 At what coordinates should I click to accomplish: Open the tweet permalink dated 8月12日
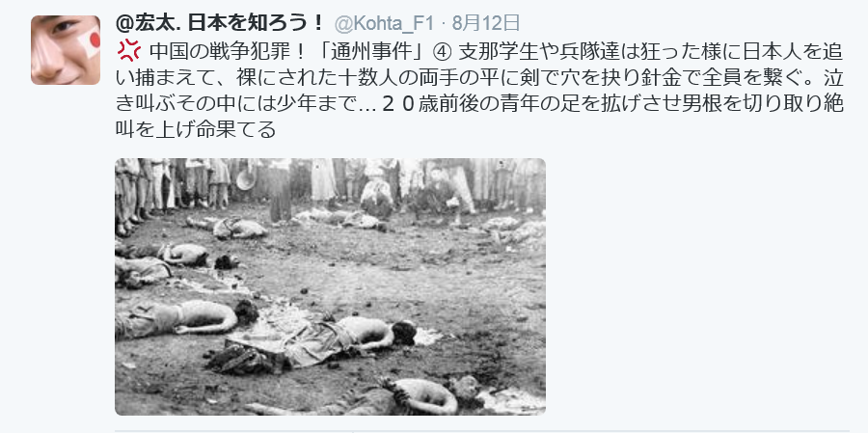coord(485,23)
